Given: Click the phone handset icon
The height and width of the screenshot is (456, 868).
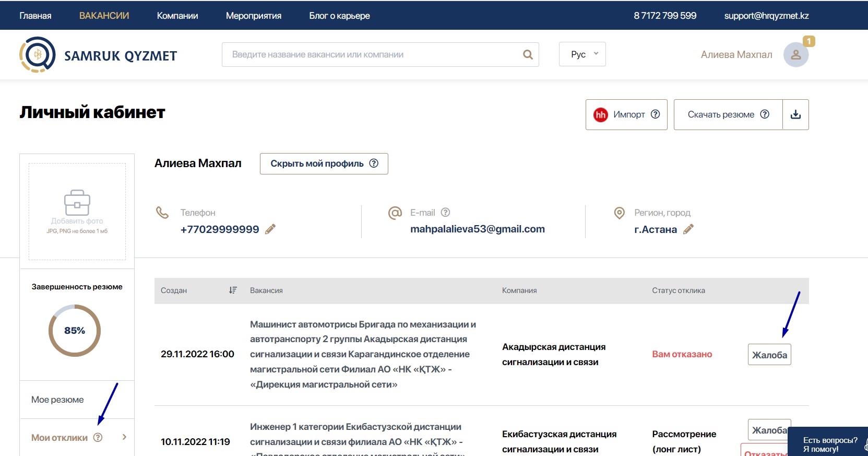Looking at the screenshot, I should (x=162, y=213).
